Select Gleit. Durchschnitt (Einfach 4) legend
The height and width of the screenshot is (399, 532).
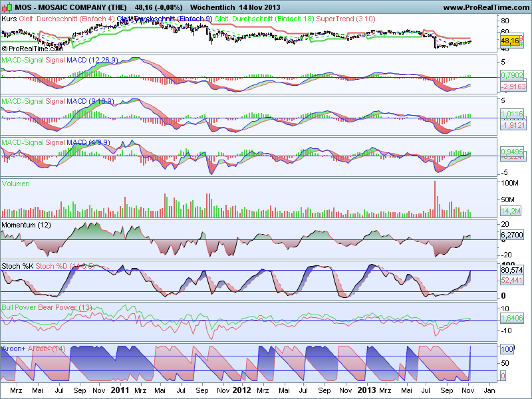tap(67, 19)
